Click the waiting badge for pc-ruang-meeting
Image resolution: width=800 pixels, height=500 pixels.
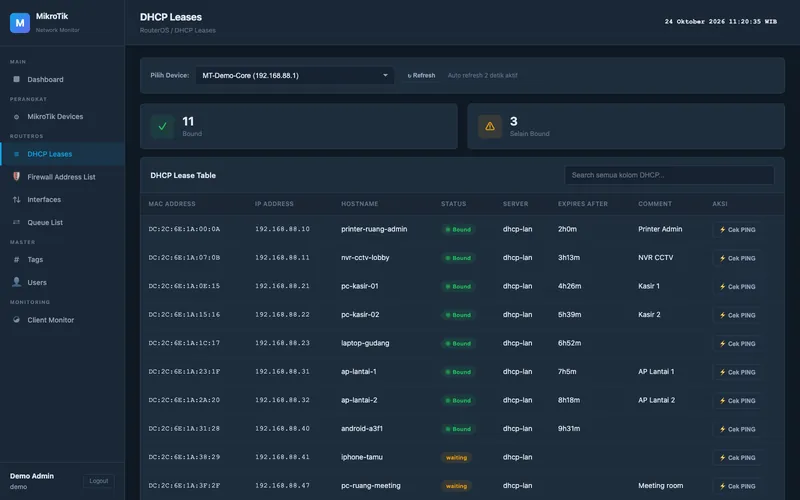click(x=456, y=486)
